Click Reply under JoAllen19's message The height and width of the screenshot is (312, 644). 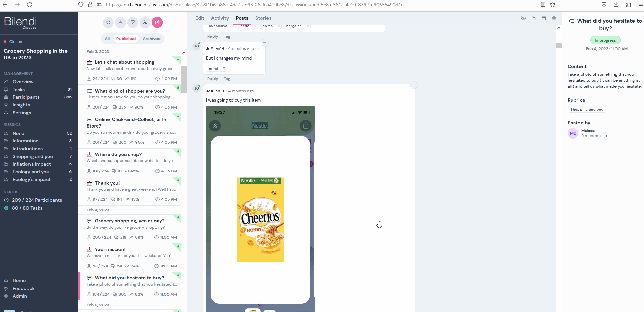coord(213,78)
